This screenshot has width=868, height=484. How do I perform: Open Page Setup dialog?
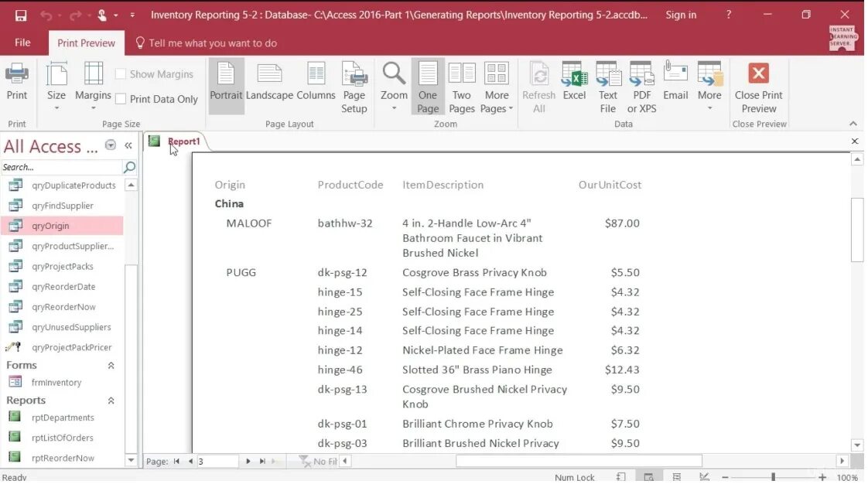click(354, 87)
